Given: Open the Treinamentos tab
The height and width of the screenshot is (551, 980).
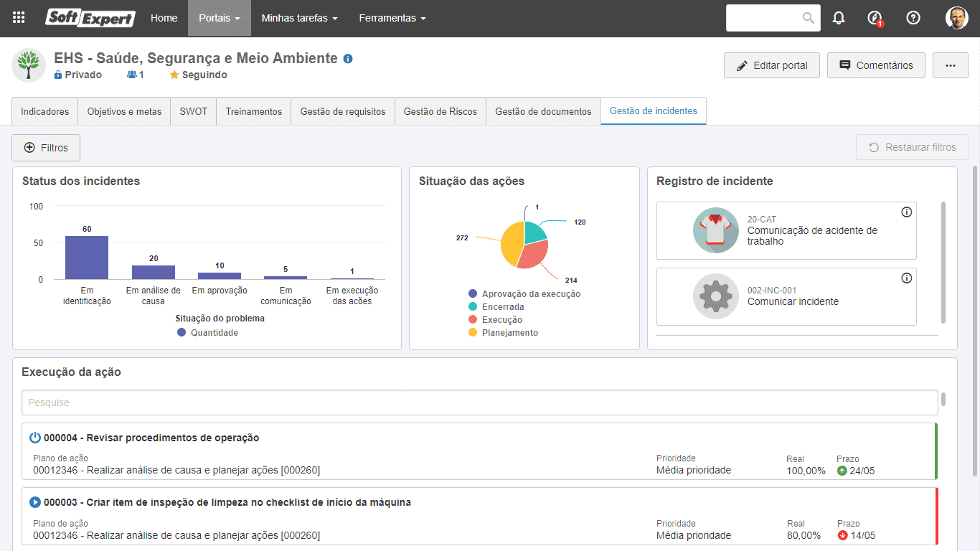Looking at the screenshot, I should tap(254, 111).
